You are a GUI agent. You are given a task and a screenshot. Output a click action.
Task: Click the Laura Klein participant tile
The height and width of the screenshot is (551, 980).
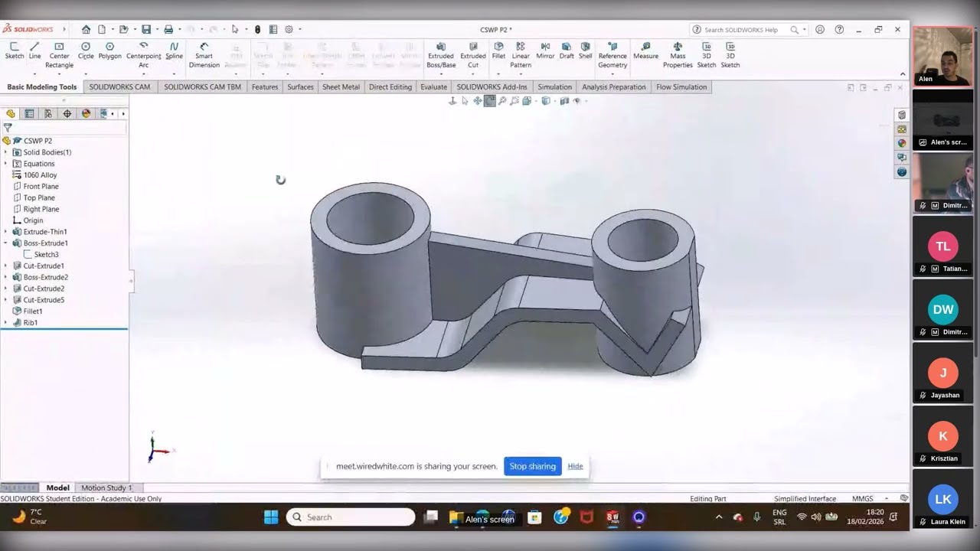click(x=942, y=499)
